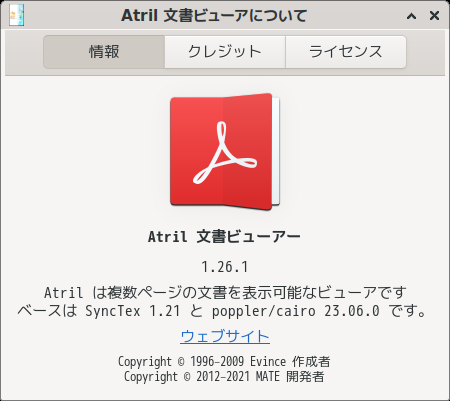
Task: Click the 'Atril 文書ビューアー' application name
Action: [224, 237]
